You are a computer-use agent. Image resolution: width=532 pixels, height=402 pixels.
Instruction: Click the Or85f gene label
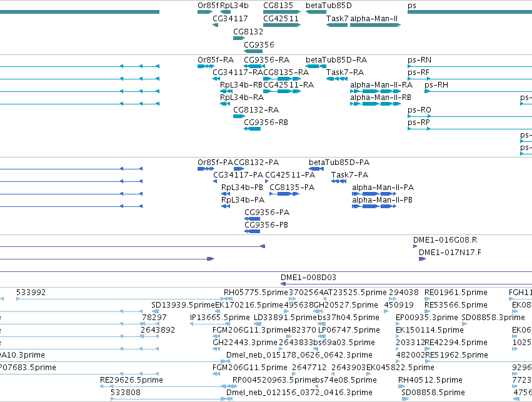tap(208, 6)
